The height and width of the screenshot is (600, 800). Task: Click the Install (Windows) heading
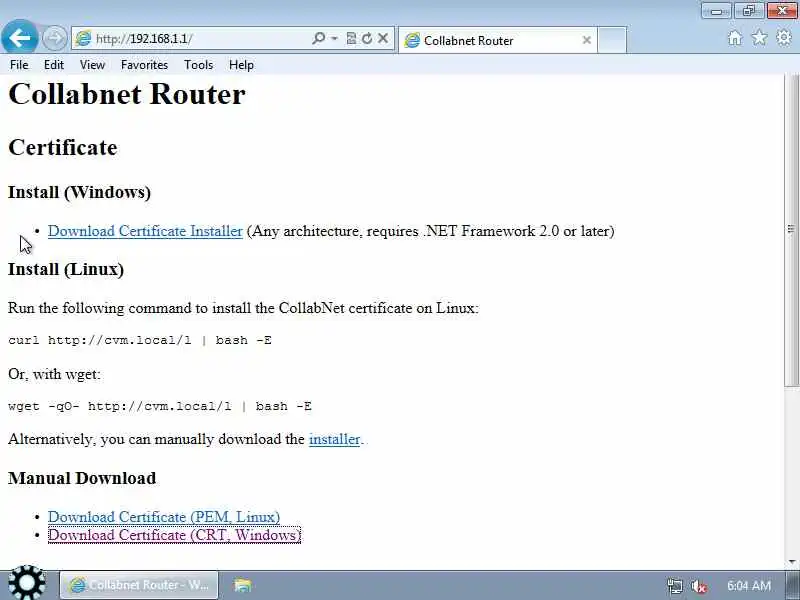click(80, 192)
